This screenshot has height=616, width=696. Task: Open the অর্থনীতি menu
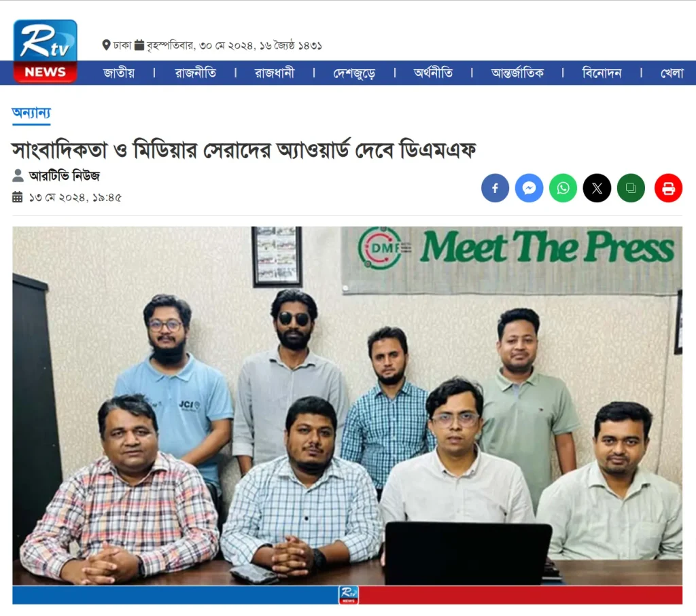tap(433, 73)
